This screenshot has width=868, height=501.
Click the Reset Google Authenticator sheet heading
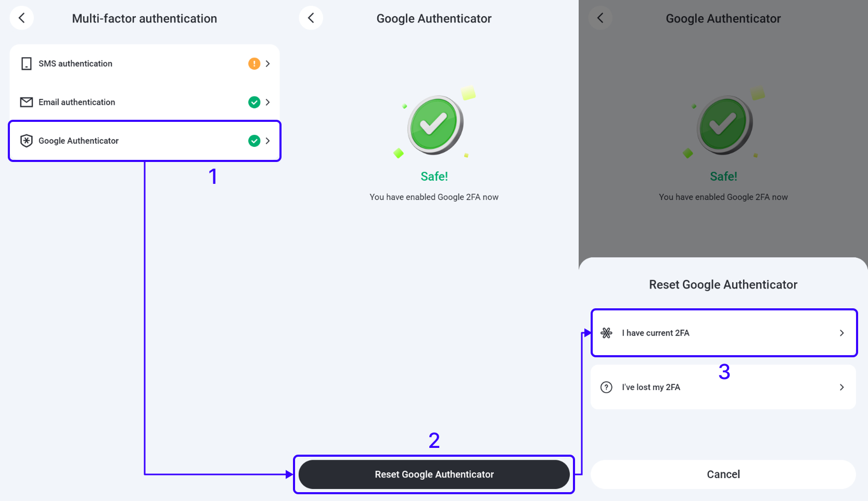tap(723, 284)
